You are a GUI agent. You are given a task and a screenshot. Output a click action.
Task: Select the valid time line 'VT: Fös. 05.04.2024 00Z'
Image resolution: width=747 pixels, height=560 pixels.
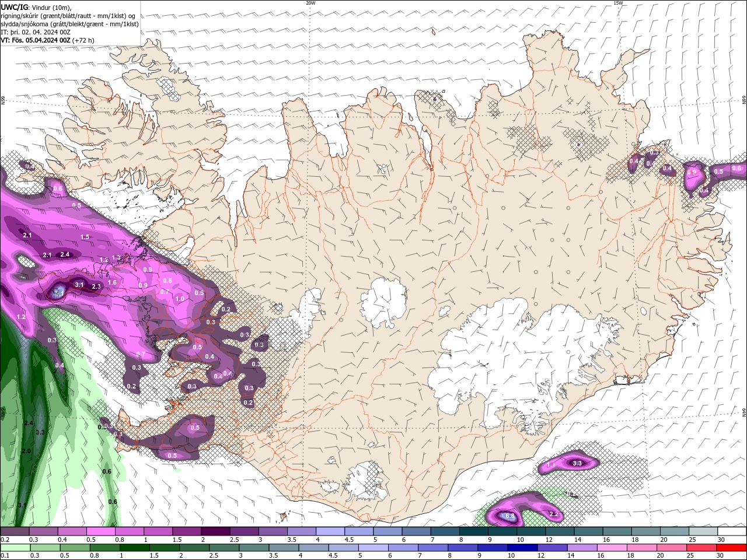(36, 40)
